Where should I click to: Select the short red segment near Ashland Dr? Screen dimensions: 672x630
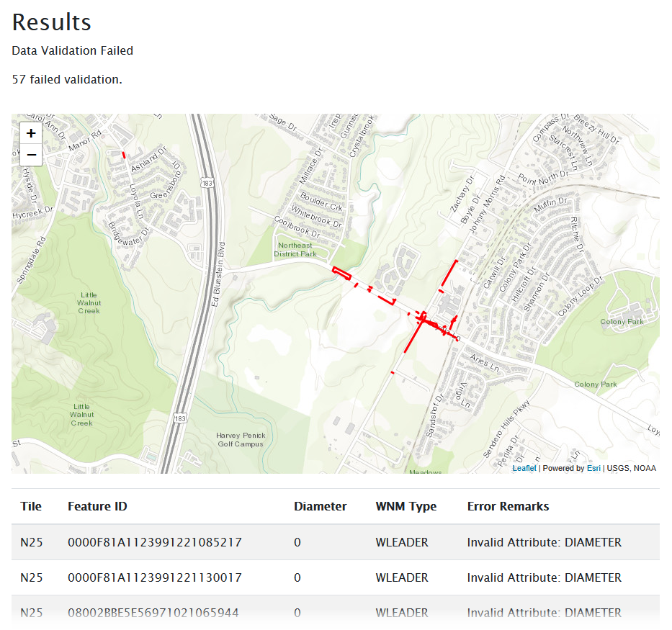pyautogui.click(x=124, y=154)
